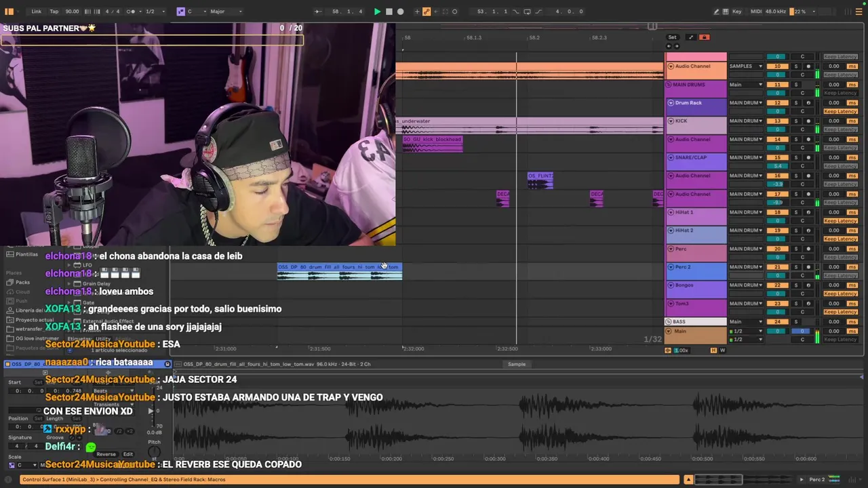Toggle ms unit button on Bongos track
The image size is (868, 488).
click(852, 285)
